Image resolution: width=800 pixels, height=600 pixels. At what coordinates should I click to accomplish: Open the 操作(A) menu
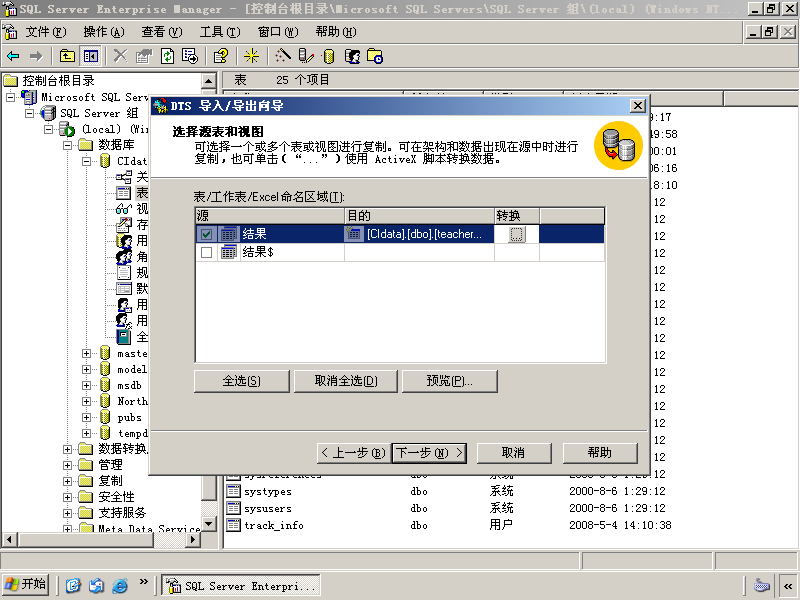tap(104, 32)
